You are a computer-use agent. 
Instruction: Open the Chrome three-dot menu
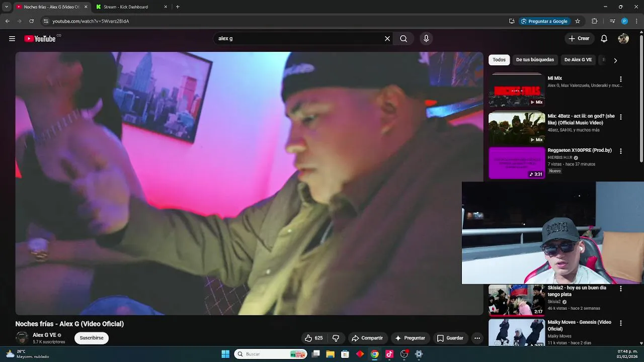(x=637, y=21)
